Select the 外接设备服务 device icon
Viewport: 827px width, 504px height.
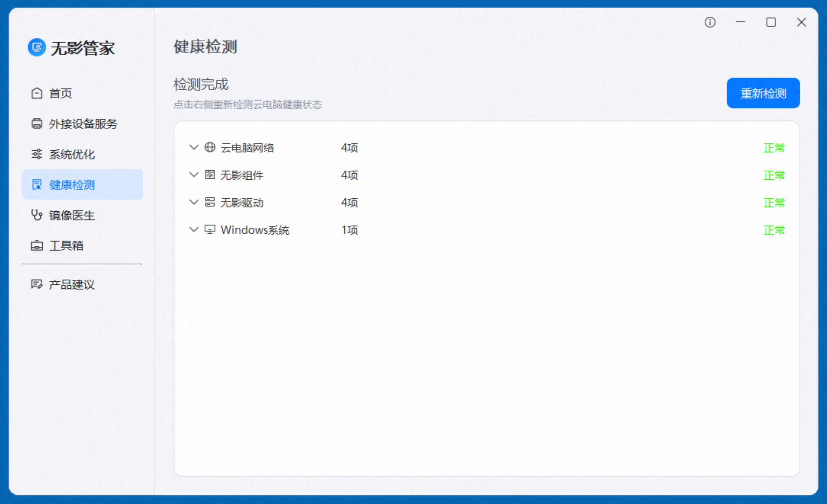pos(37,124)
